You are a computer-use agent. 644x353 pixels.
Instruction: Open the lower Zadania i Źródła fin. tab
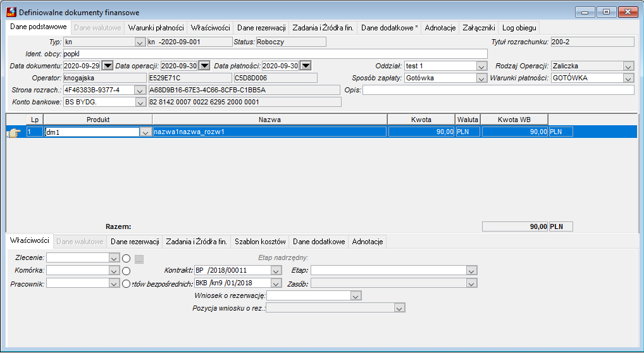[196, 242]
